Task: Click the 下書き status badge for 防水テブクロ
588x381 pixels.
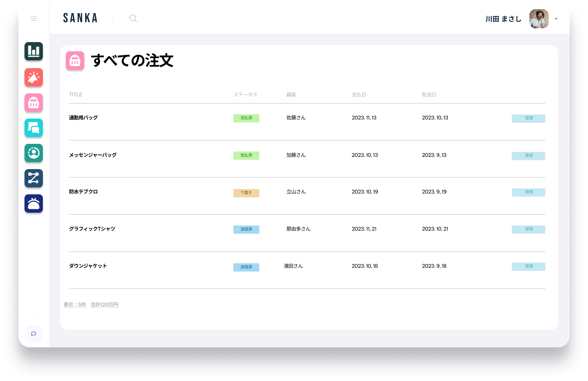Action: tap(246, 193)
